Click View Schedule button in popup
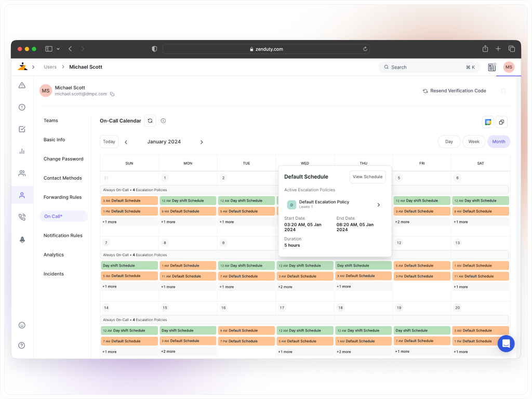Viewport: 532px width, 399px height. [367, 177]
